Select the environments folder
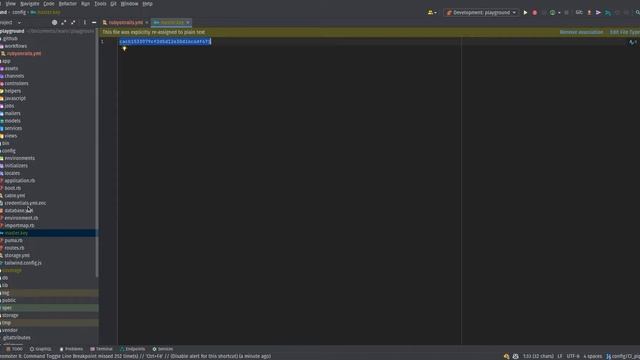Viewport: 640px width, 360px height. click(x=20, y=158)
